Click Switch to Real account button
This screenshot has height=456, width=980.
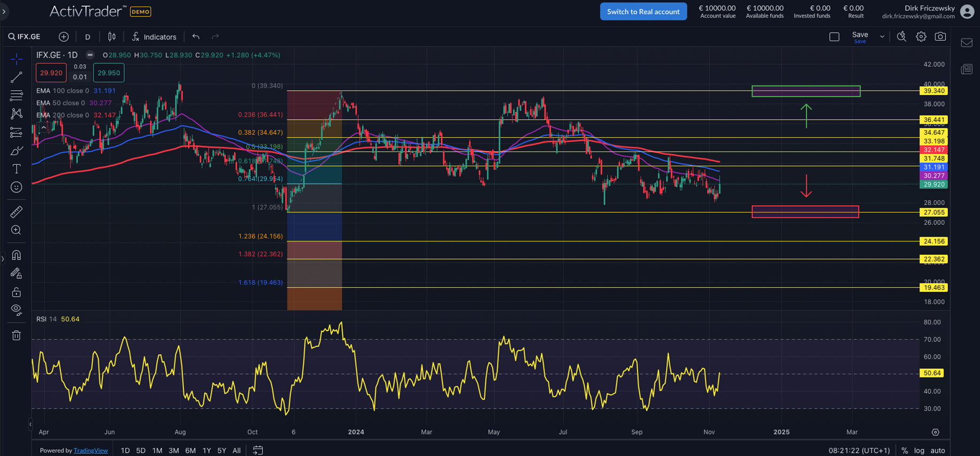tap(643, 11)
